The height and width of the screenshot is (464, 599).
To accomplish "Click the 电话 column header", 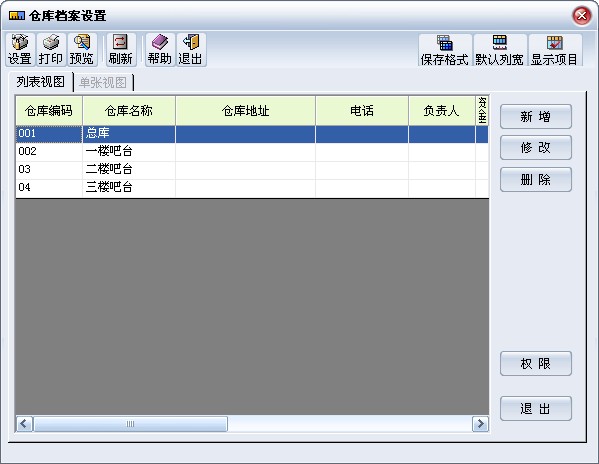I will [x=362, y=111].
